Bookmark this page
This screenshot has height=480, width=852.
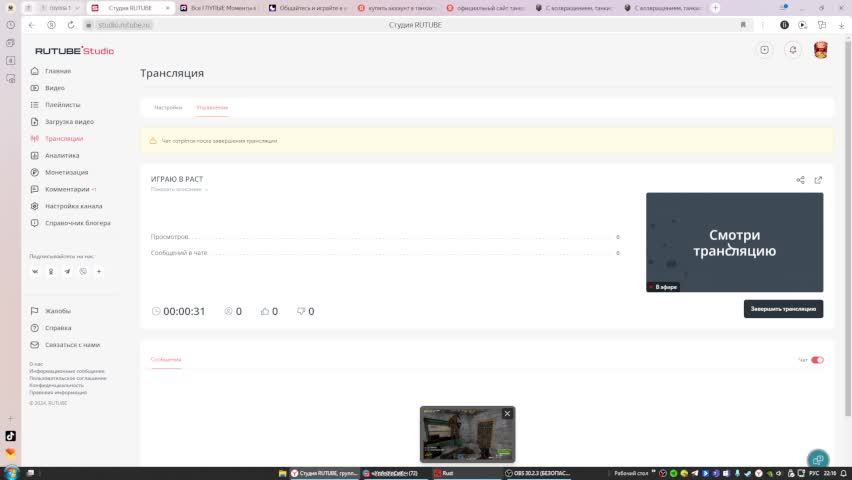click(x=743, y=25)
